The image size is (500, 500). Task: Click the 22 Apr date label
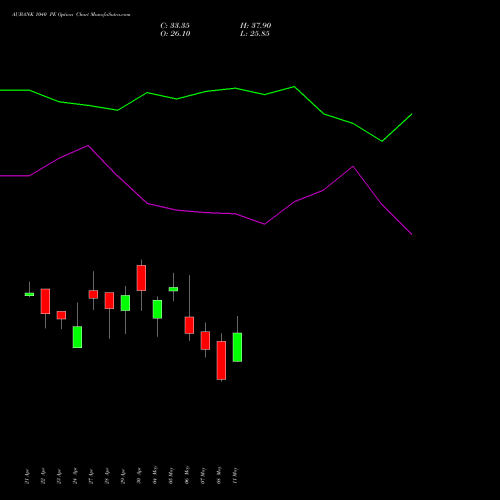click(43, 476)
